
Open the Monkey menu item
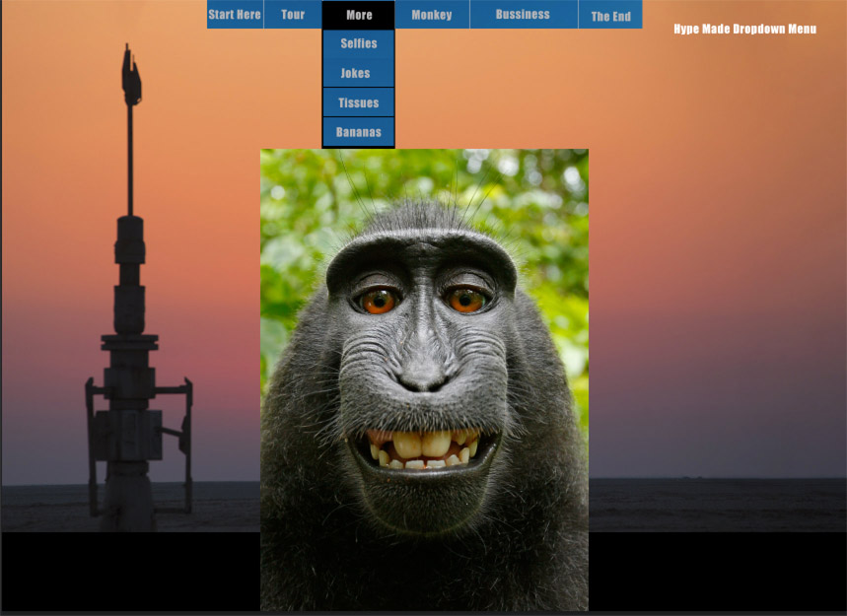[432, 15]
